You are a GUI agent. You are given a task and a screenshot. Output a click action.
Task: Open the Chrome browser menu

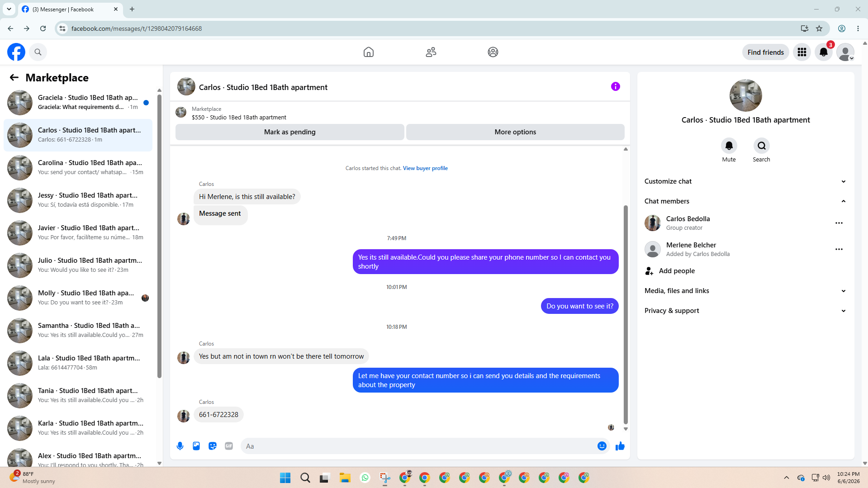pyautogui.click(x=858, y=28)
